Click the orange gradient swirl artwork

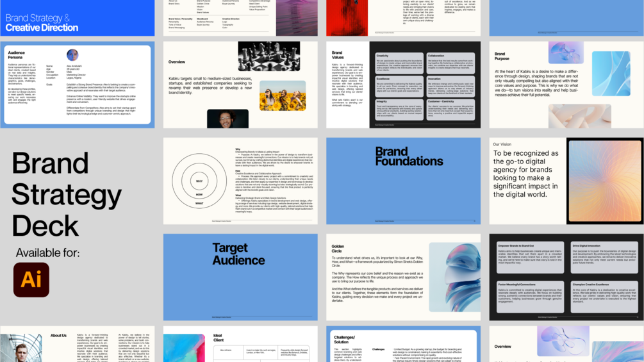click(x=606, y=181)
